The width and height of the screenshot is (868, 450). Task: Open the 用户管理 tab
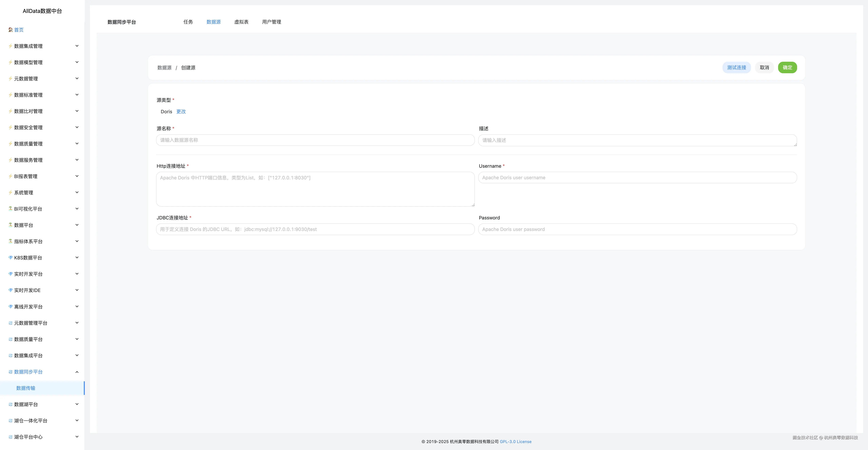(x=271, y=22)
